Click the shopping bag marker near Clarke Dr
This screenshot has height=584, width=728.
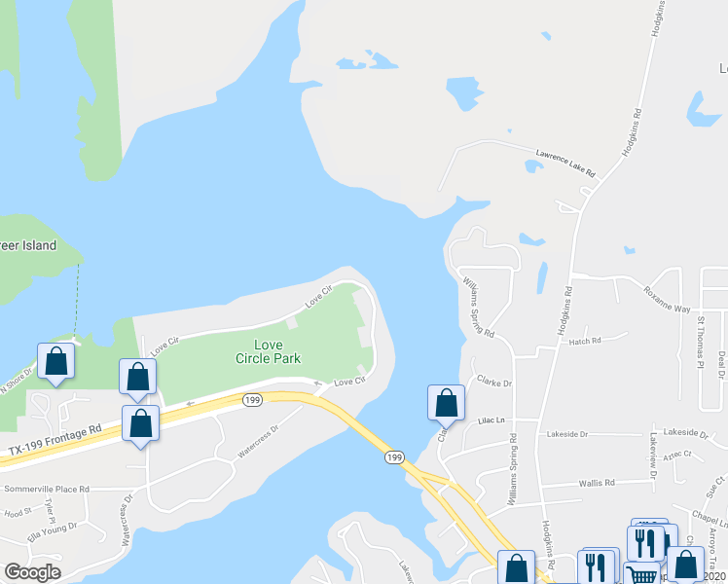[x=446, y=406]
